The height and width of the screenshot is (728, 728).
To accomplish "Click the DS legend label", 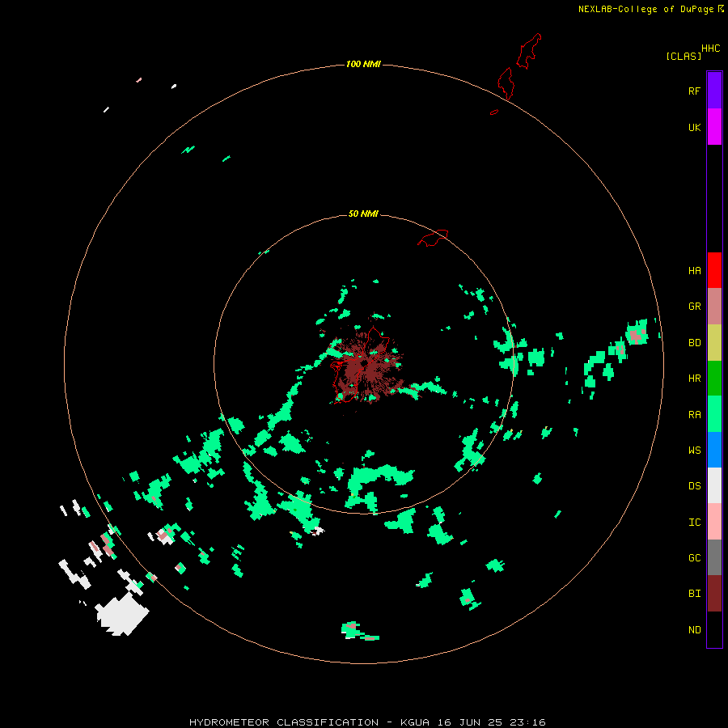I will click(694, 486).
